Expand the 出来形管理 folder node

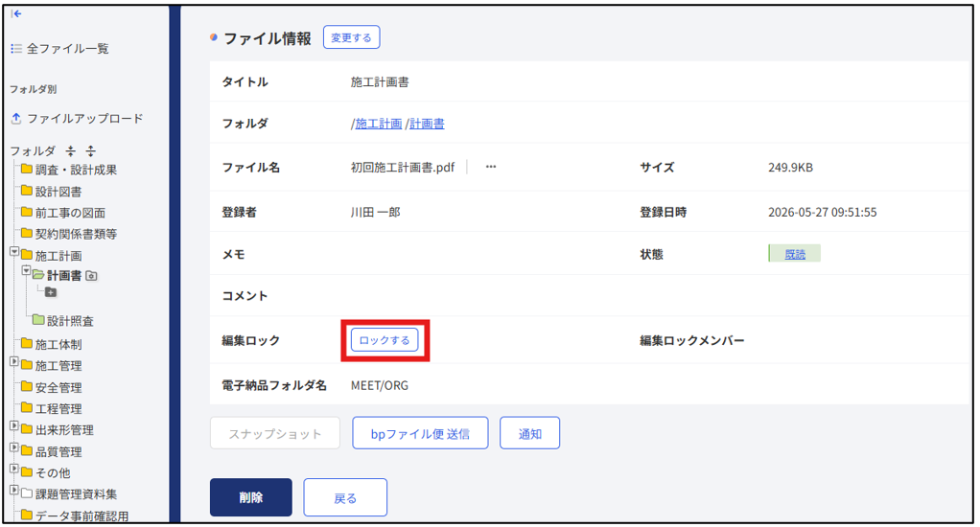pyautogui.click(x=14, y=425)
